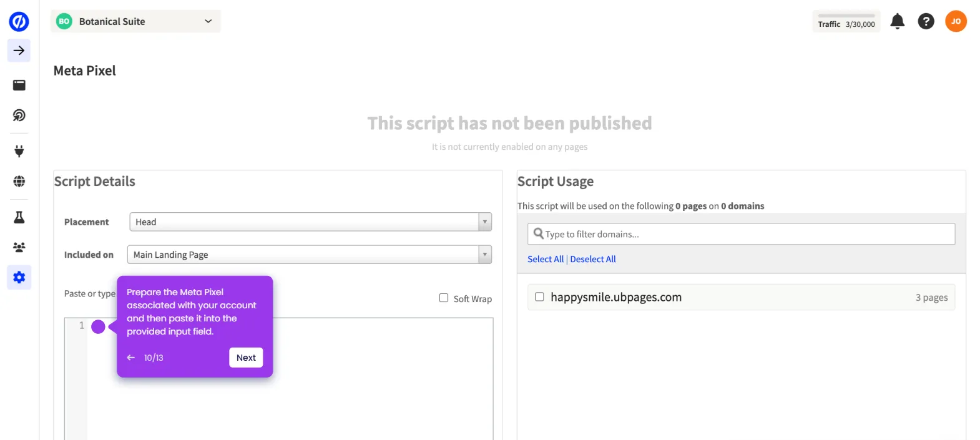Open the Included on Main Landing Page dropdown
Image resolution: width=980 pixels, height=440 pixels.
pyautogui.click(x=310, y=255)
